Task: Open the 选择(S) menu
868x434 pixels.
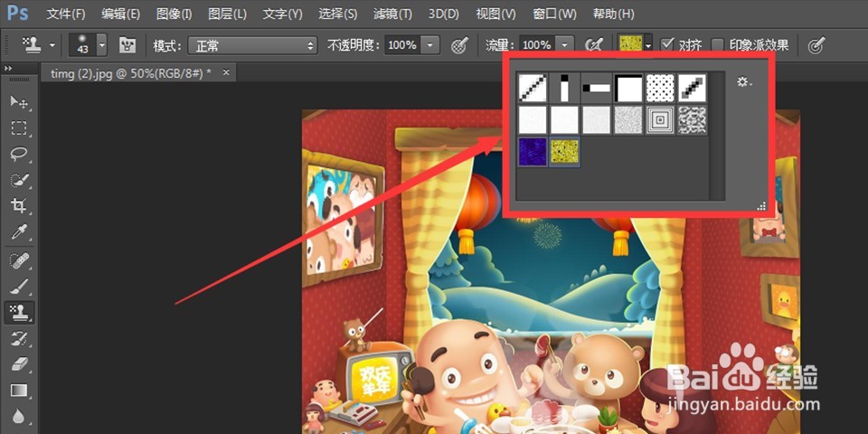Action: (x=337, y=14)
